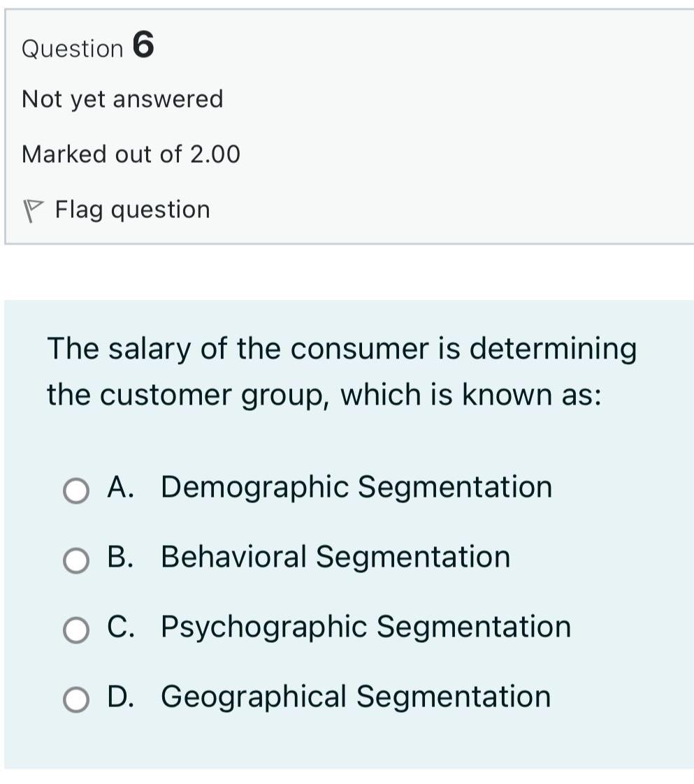694x784 pixels.
Task: Click the Geographical Segmentation answer label
Action: point(356,697)
